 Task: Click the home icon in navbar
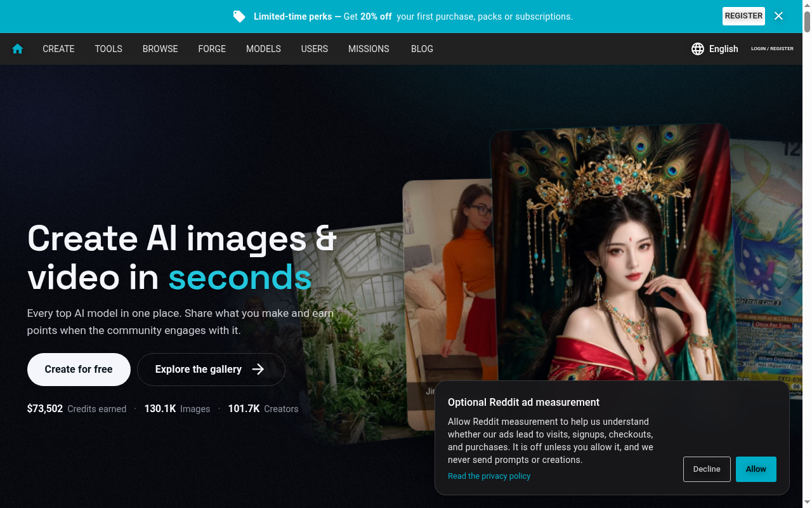[x=17, y=49]
